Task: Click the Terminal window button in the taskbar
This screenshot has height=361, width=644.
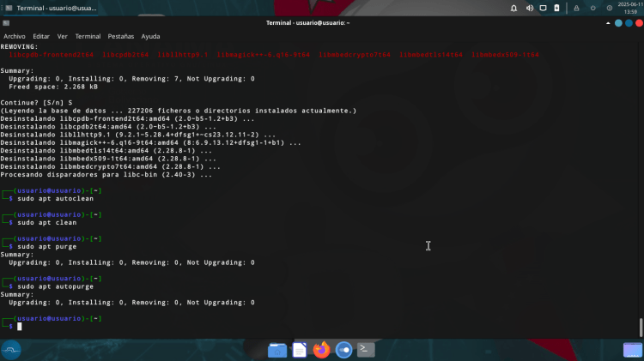Action: pyautogui.click(x=50, y=8)
